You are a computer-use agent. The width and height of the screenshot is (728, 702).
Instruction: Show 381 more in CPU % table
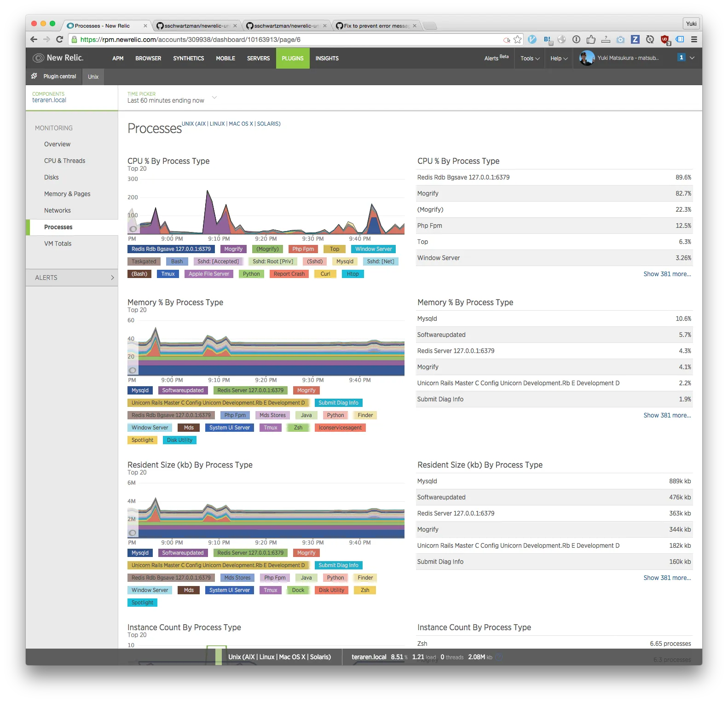click(x=667, y=274)
